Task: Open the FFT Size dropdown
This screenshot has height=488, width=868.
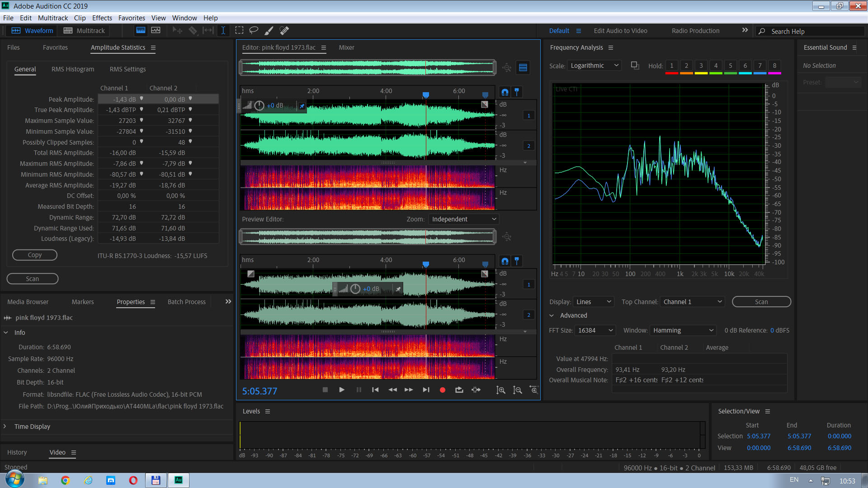Action: (x=595, y=330)
